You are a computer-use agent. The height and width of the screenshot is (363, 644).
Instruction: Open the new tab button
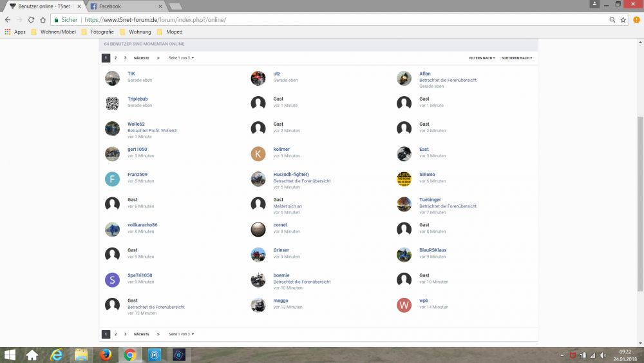175,6
